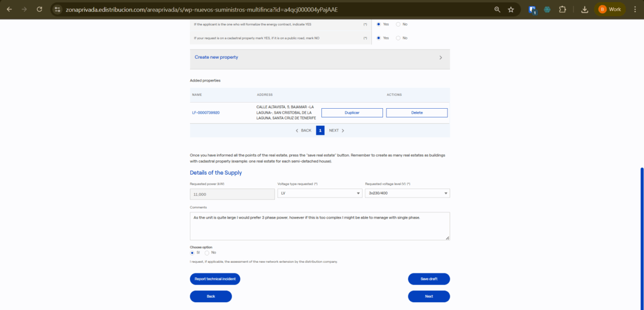Click the browser back arrow
This screenshot has width=644, height=310.
tap(9, 9)
